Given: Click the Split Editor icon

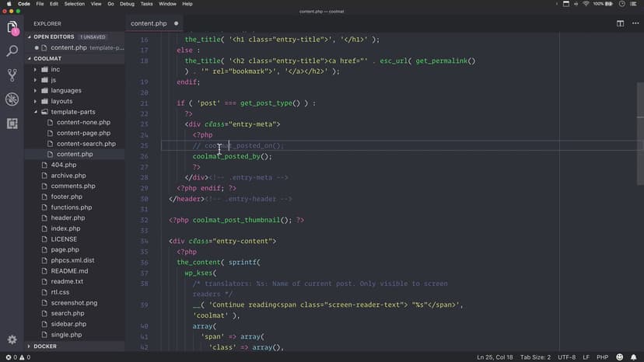Looking at the screenshot, I should coord(620,23).
